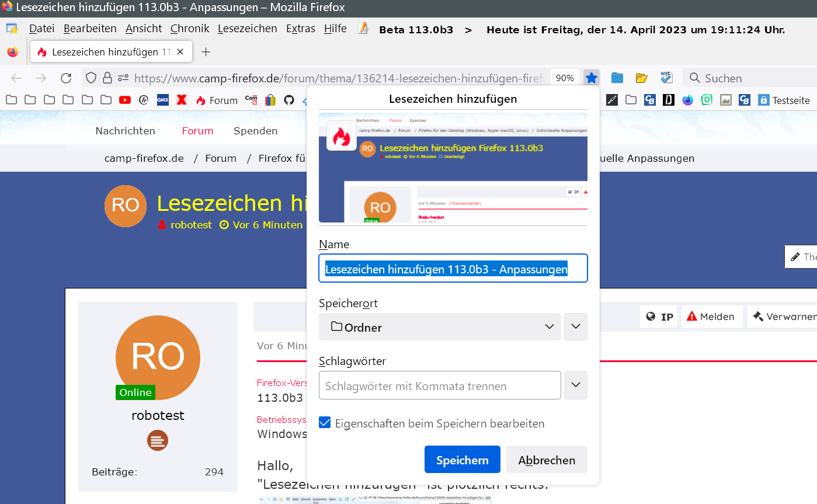Open the black D bookmark icon

tap(669, 100)
